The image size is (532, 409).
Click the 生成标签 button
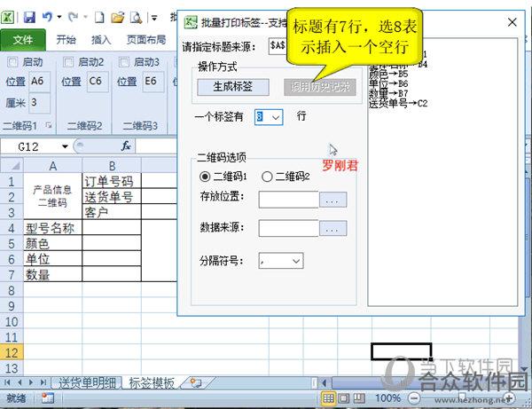(x=233, y=87)
